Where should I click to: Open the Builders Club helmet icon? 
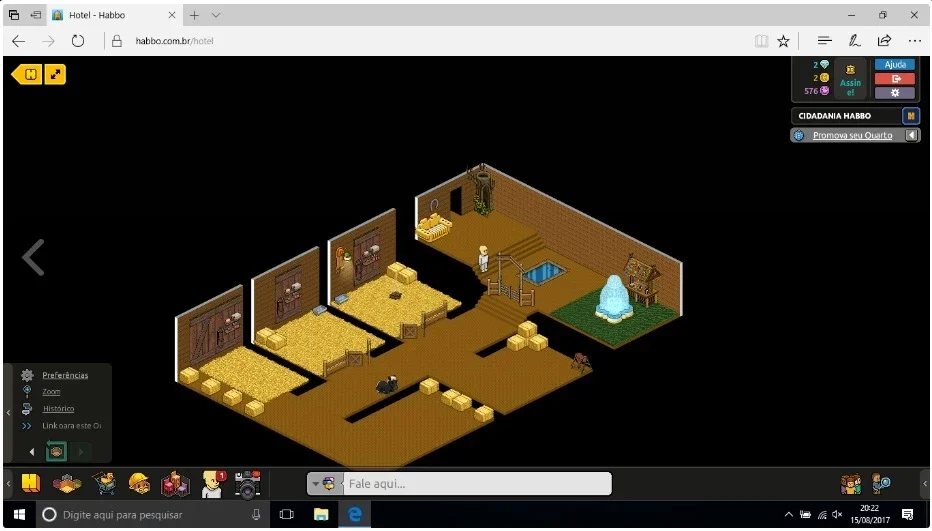tap(139, 483)
